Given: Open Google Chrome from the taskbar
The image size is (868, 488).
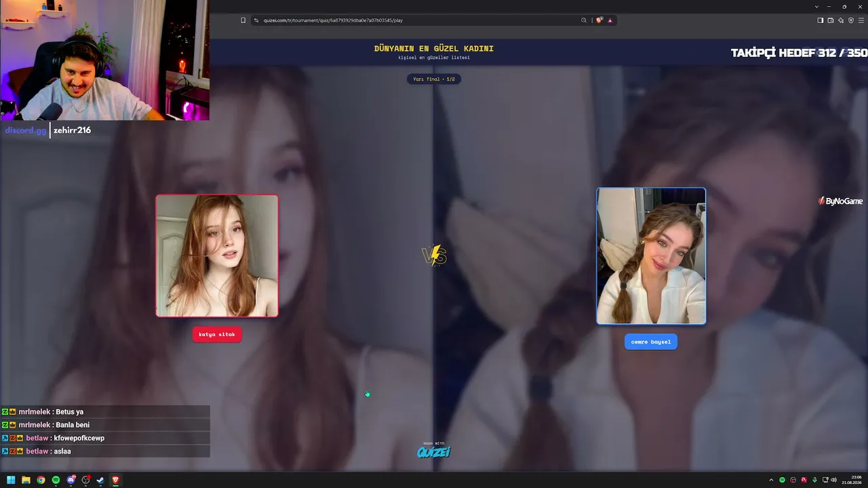Looking at the screenshot, I should [41, 480].
